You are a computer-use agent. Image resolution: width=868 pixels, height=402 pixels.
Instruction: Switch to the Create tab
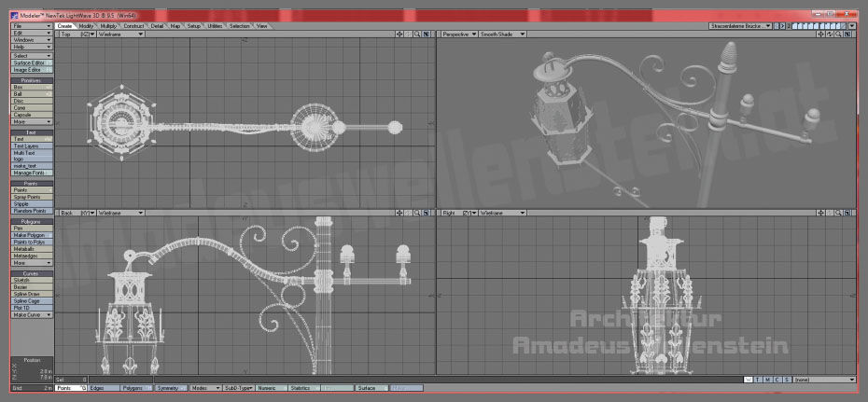[64, 26]
